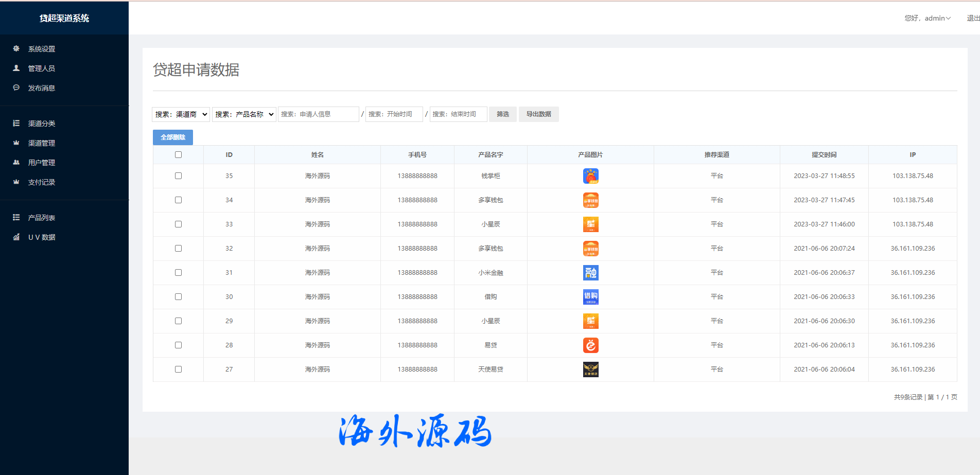The image size is (980, 475).
Task: Click the 全部删除 button
Action: click(x=173, y=137)
